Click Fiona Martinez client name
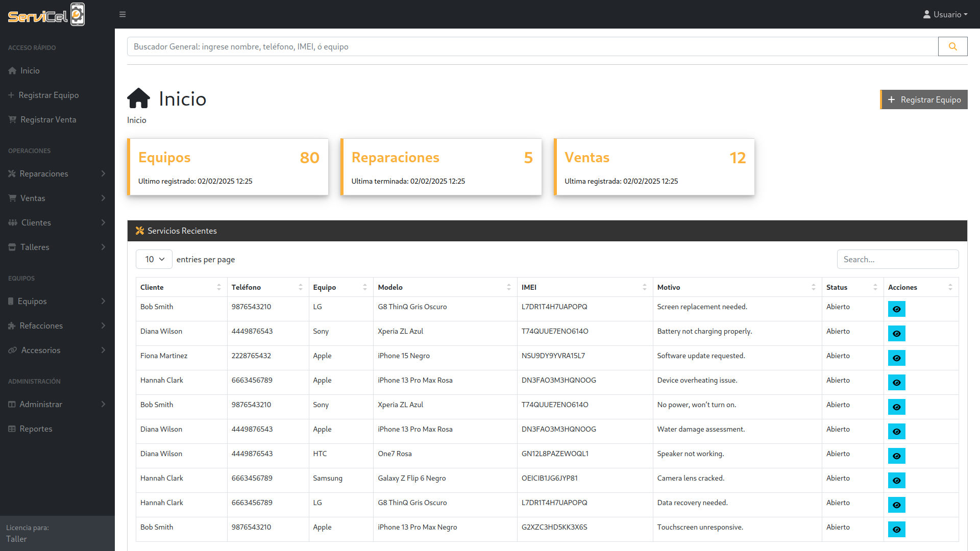980x551 pixels. (x=164, y=356)
